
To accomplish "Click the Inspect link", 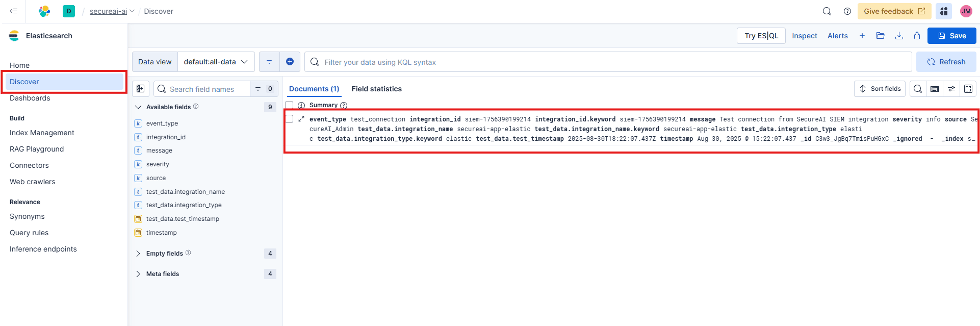I will click(805, 36).
